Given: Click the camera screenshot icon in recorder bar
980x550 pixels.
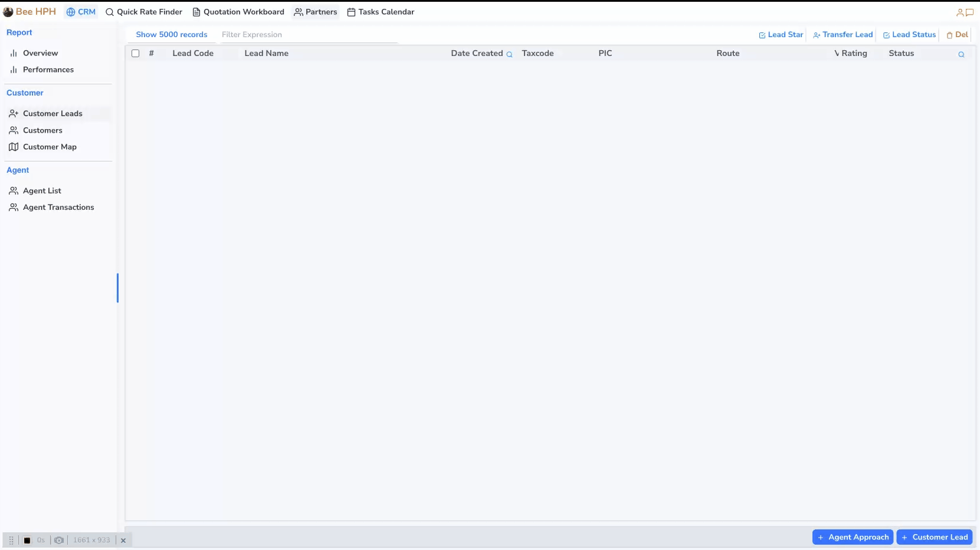Looking at the screenshot, I should coord(59,540).
